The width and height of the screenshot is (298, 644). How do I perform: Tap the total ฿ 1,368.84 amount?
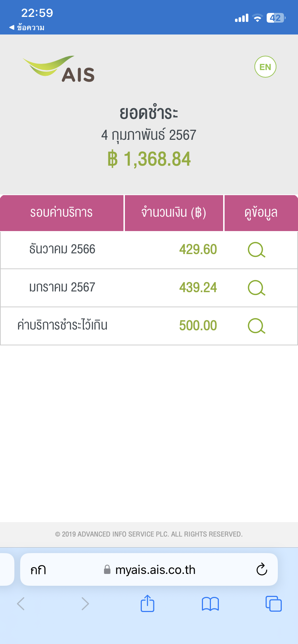tap(149, 159)
